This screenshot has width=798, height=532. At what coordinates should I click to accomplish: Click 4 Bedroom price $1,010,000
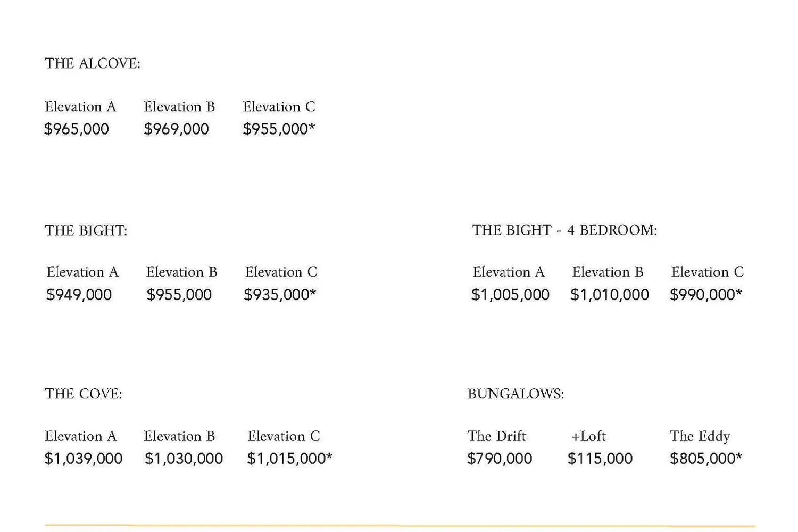coord(610,295)
